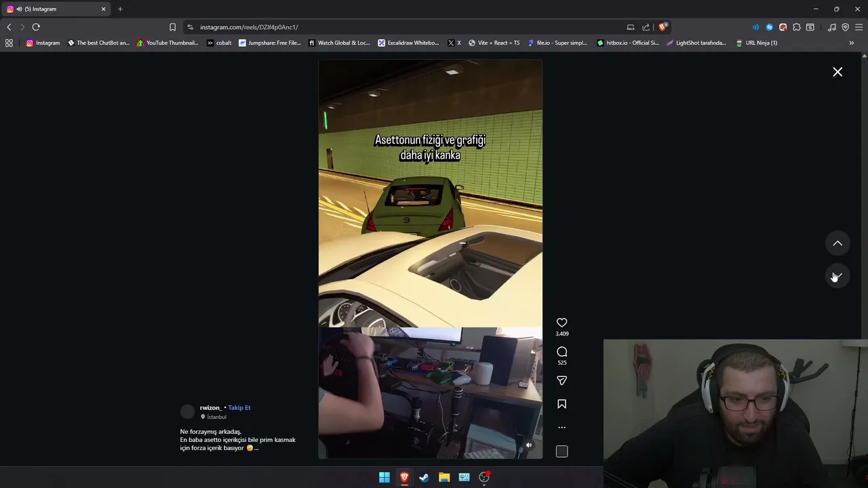This screenshot has height=488, width=868.
Task: Open the Vite + React + TS bookmark
Action: point(494,43)
